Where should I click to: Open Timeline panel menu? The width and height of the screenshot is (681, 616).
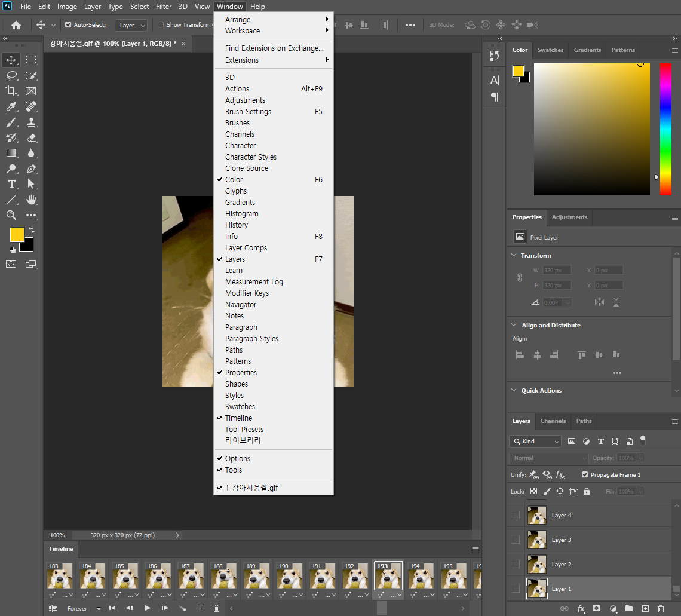point(476,549)
